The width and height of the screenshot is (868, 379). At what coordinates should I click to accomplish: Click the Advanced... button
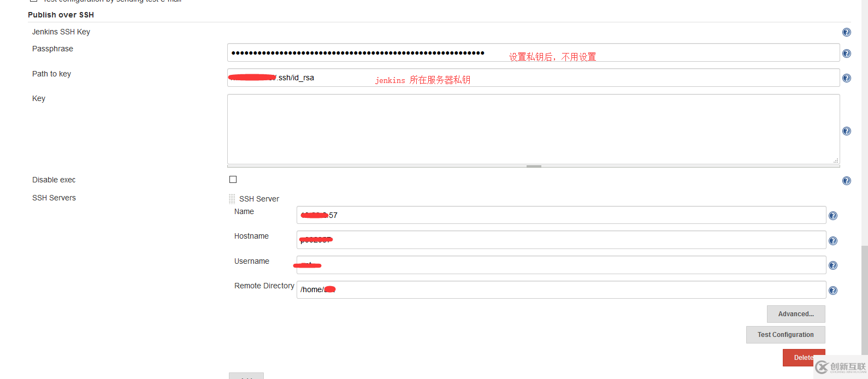[796, 314]
